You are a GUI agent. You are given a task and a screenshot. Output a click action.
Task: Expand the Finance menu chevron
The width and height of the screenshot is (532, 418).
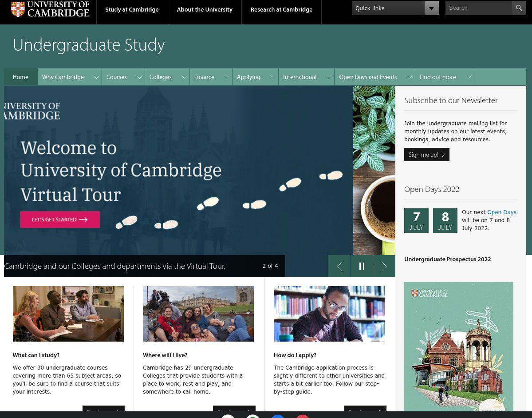(227, 77)
